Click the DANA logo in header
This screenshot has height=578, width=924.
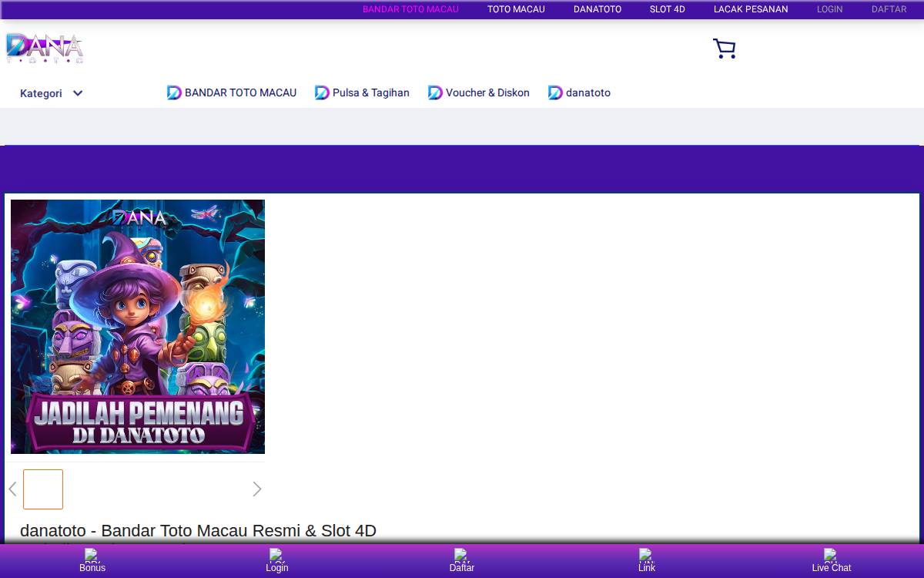(45, 48)
